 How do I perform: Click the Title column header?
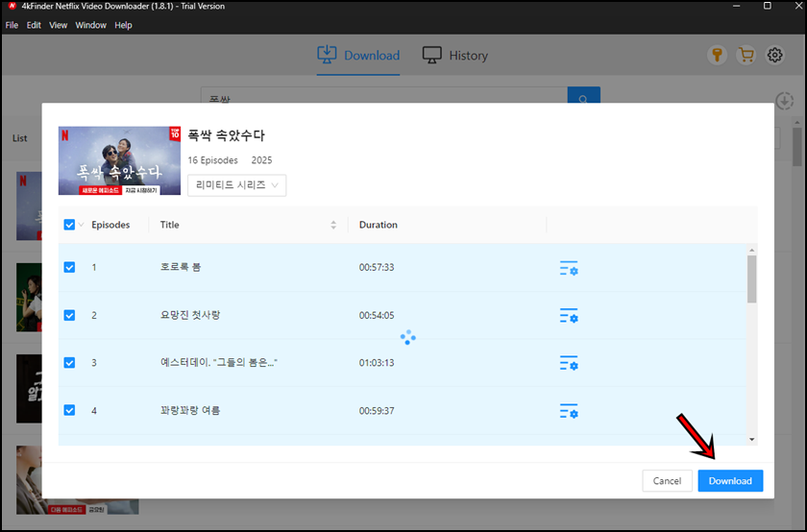[169, 225]
